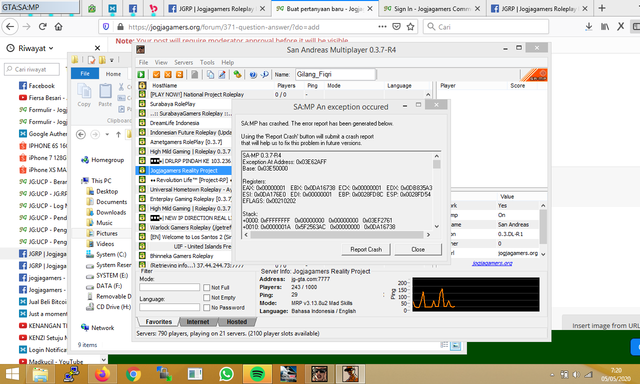Click the blue Help question mark icon in SA-MP
The width and height of the screenshot is (640, 384).
coord(253,74)
